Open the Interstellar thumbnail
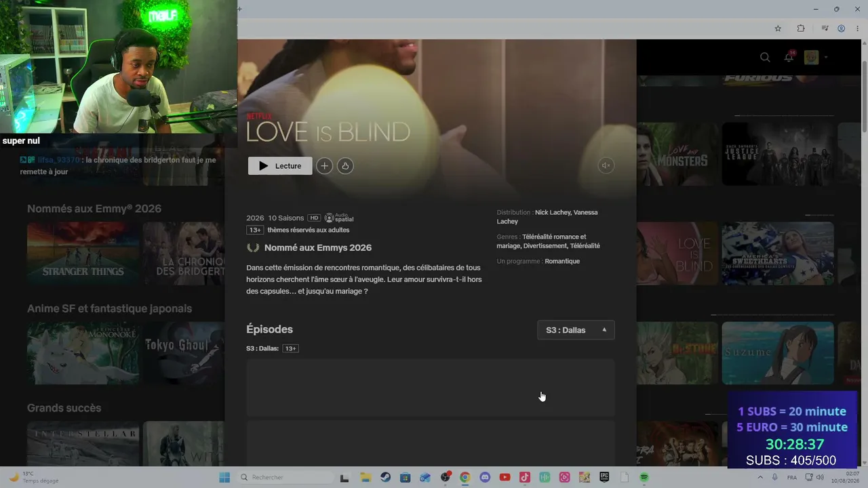Screen dimensions: 868x488 tap(83, 444)
